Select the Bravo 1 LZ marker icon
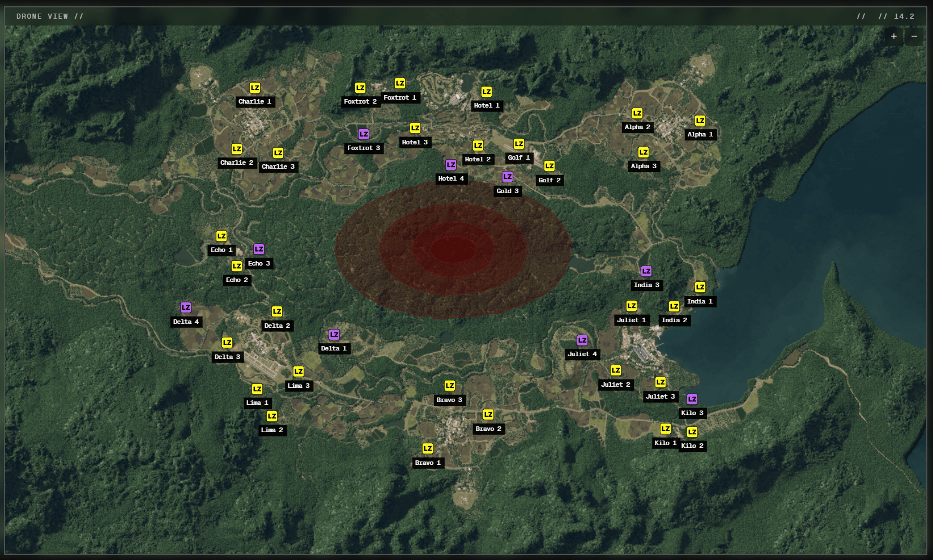This screenshot has height=560, width=933. [428, 448]
